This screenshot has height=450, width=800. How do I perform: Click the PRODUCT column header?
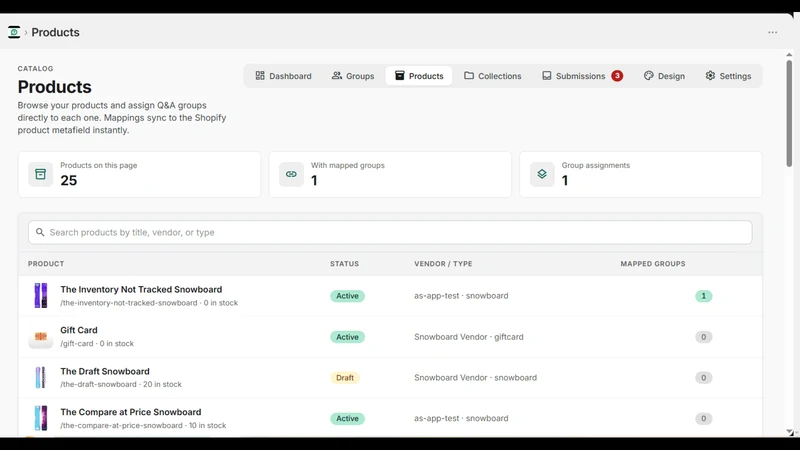pos(46,264)
